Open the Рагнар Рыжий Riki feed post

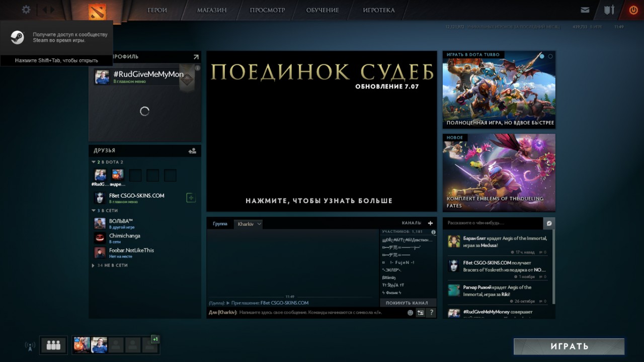point(497,292)
